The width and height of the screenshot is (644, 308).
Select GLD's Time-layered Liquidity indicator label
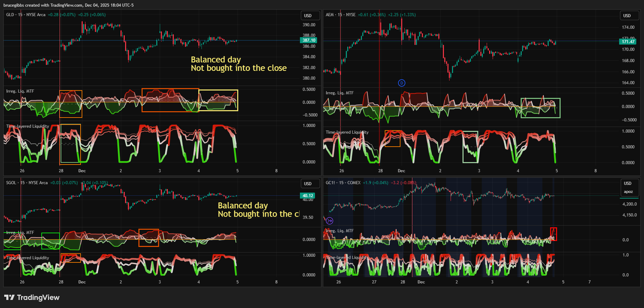click(x=28, y=126)
